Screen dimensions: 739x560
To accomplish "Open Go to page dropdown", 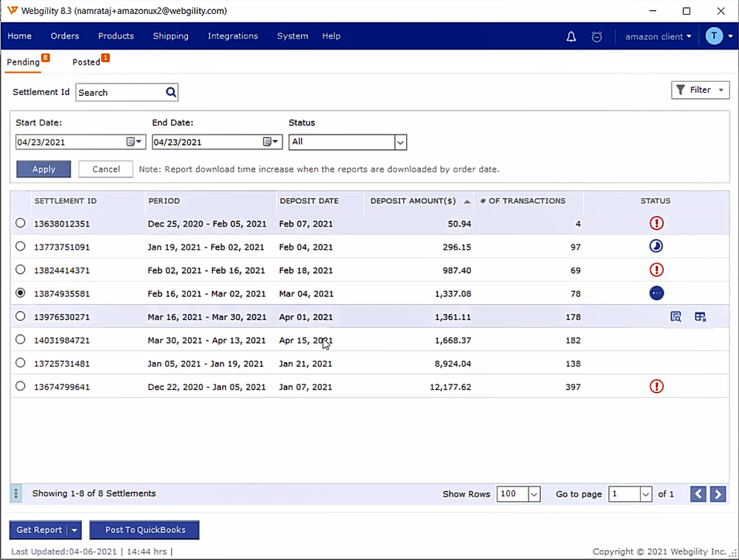I will tap(645, 494).
